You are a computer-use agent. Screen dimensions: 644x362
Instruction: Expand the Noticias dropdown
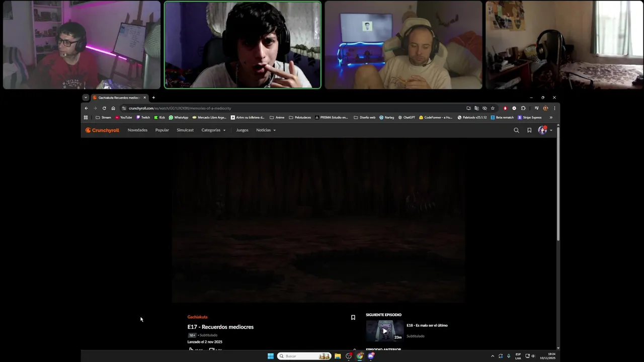pyautogui.click(x=266, y=130)
